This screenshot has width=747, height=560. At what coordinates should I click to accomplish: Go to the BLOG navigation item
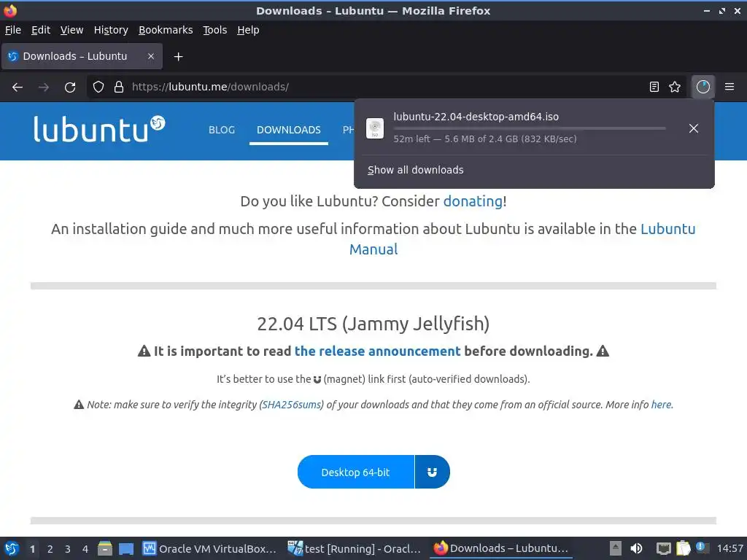(222, 130)
